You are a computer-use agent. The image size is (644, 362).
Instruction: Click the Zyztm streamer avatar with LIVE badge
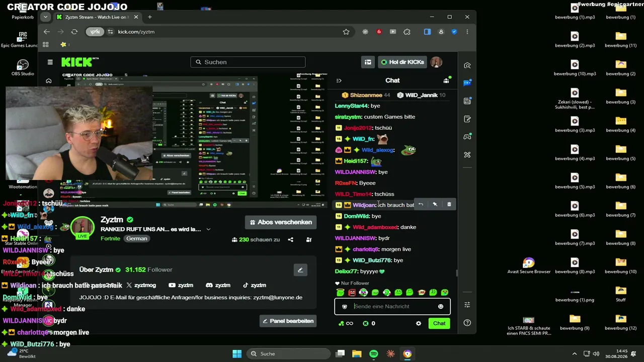tap(83, 228)
